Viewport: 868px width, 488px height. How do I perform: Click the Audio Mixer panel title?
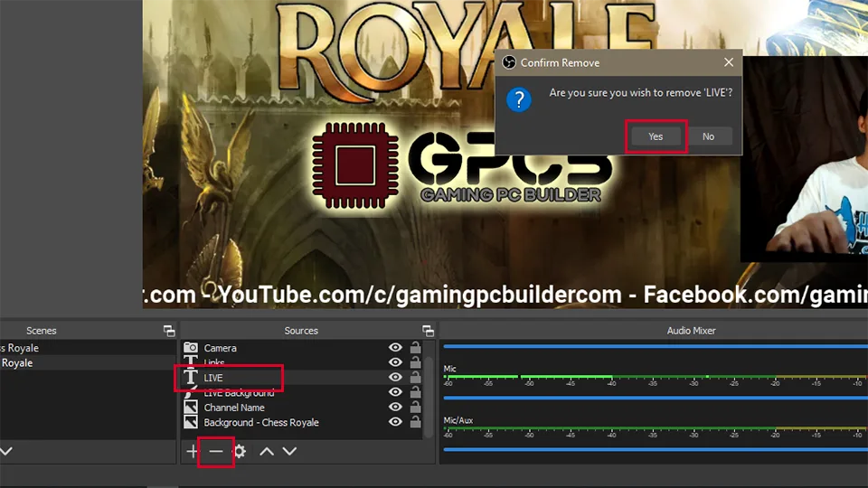click(691, 331)
